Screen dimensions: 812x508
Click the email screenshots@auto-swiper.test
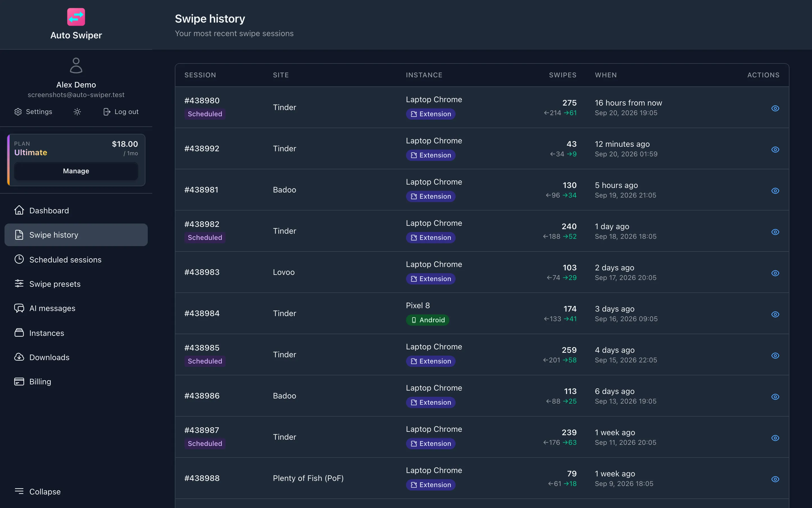tap(76, 95)
